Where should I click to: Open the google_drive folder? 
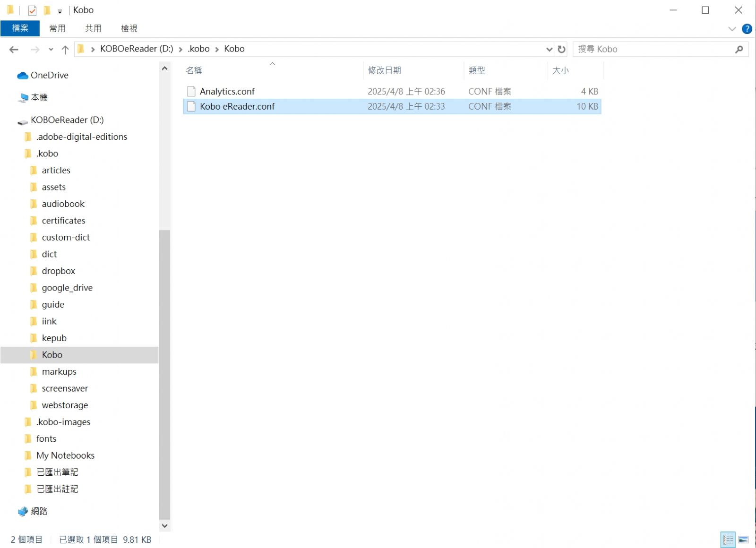click(67, 288)
